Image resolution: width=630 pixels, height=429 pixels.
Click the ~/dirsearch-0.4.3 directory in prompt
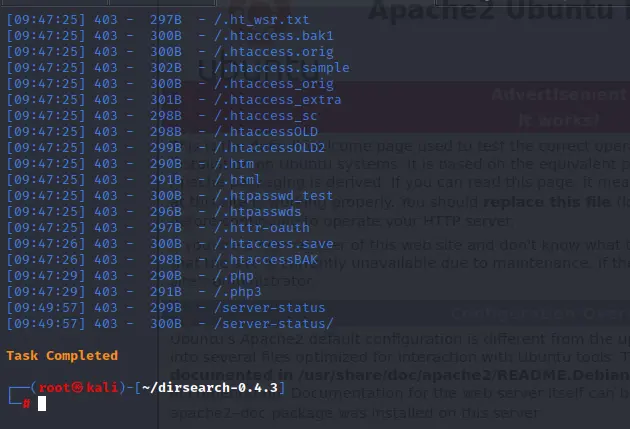209,388
